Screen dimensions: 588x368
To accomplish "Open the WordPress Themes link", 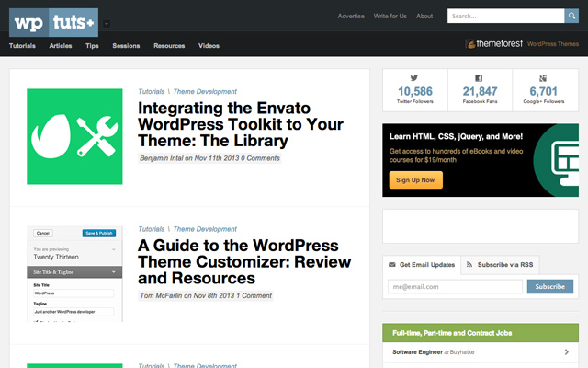I will coord(553,44).
